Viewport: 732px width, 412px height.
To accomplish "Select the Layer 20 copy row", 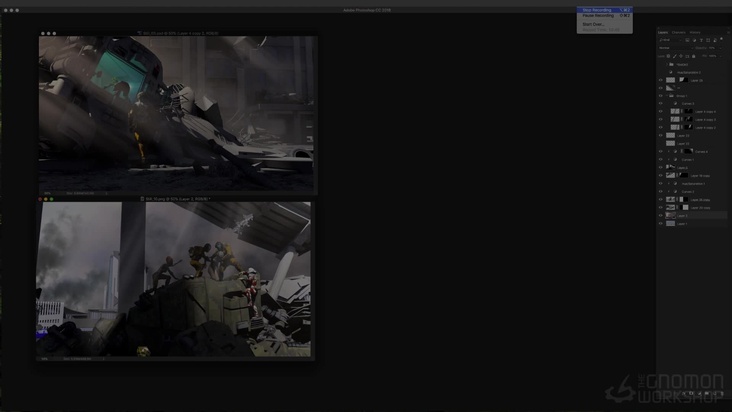I will (692, 207).
